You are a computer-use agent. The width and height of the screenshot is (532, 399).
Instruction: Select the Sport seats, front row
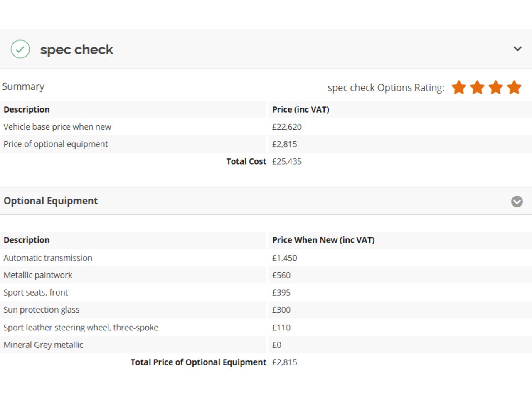(x=36, y=293)
